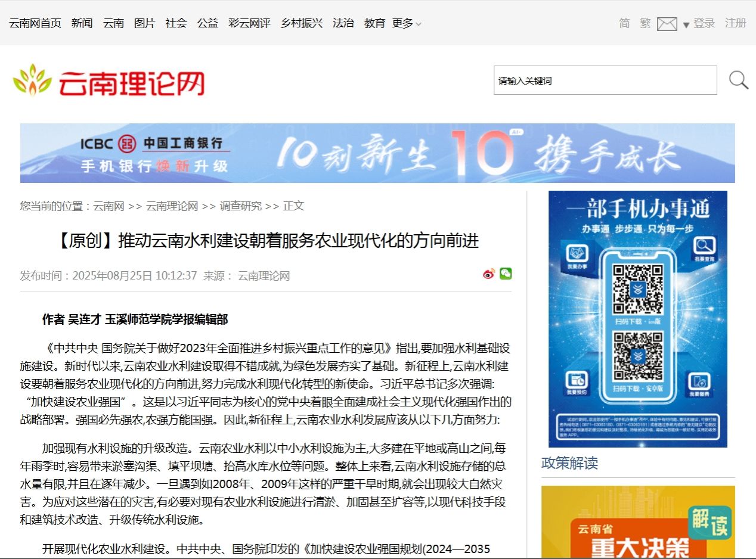Switch to simplified Chinese 简
Screen dimensions: 756x559
coord(624,23)
